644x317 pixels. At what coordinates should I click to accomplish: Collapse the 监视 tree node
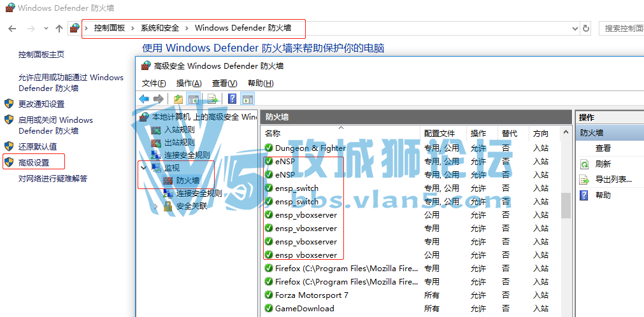(143, 167)
